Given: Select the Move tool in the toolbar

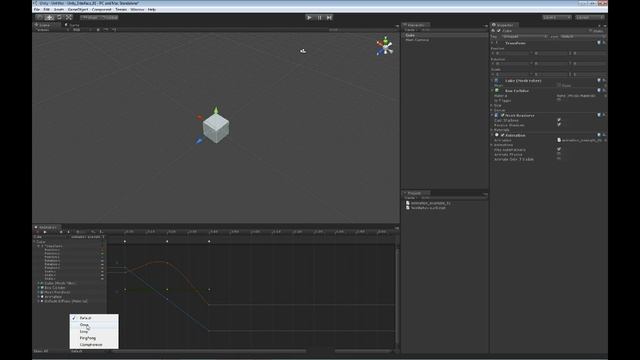Looking at the screenshot, I should point(49,17).
